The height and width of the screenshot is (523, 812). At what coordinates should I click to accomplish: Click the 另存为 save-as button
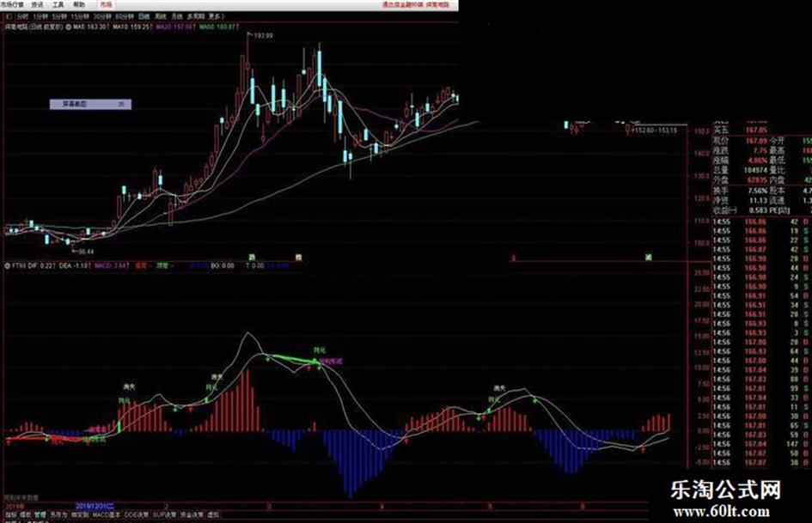coord(58,515)
